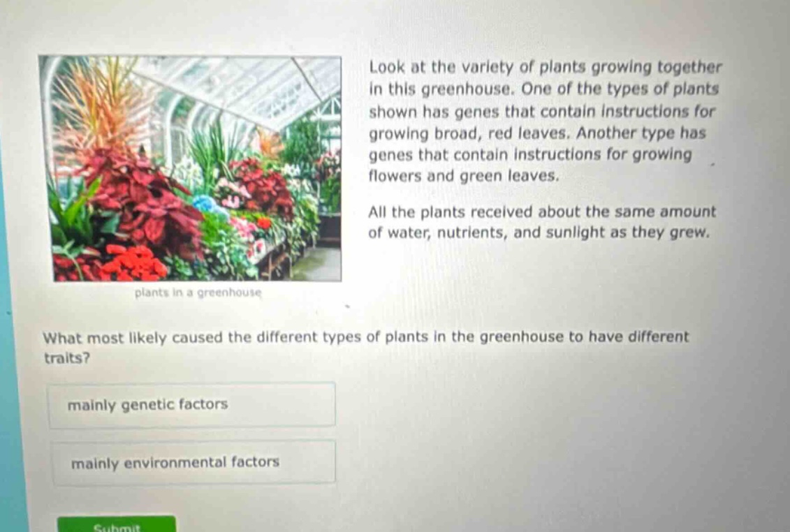Open the greenhouse plants photo
The image size is (790, 532).
coord(190,168)
